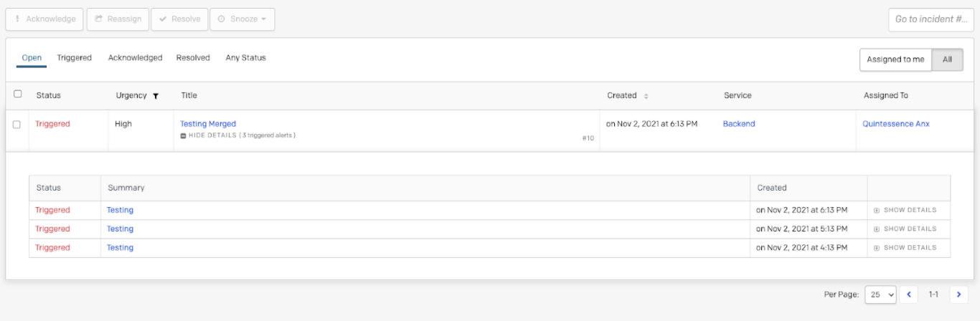The image size is (980, 321).
Task: Switch to All incidents filter
Action: 947,59
